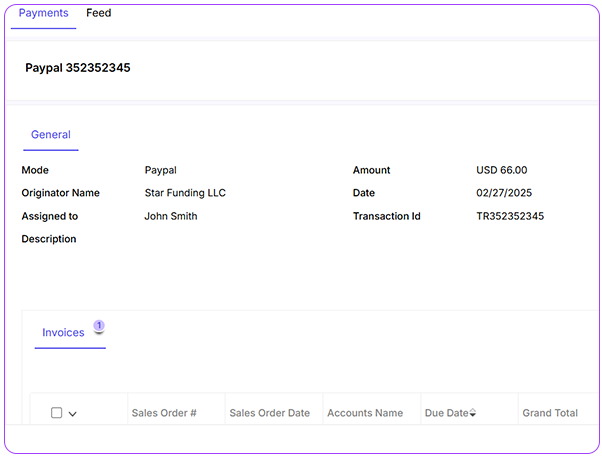Image resolution: width=602 pixels, height=456 pixels.
Task: Click the date value 02/27/2025
Action: [506, 193]
